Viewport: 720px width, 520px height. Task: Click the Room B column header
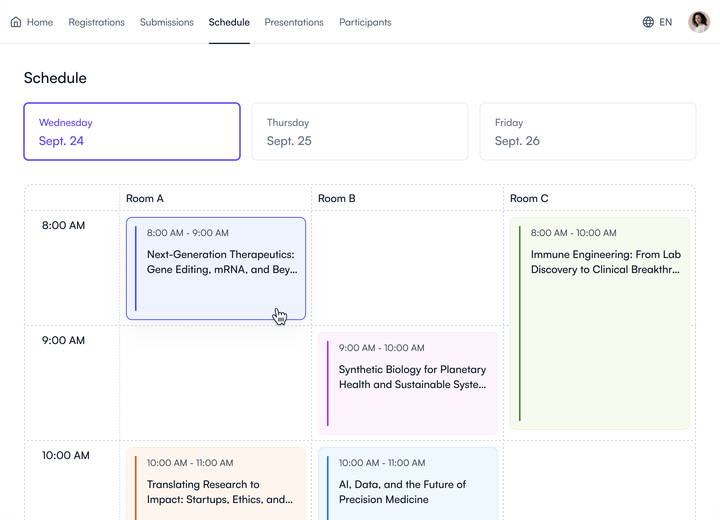337,198
